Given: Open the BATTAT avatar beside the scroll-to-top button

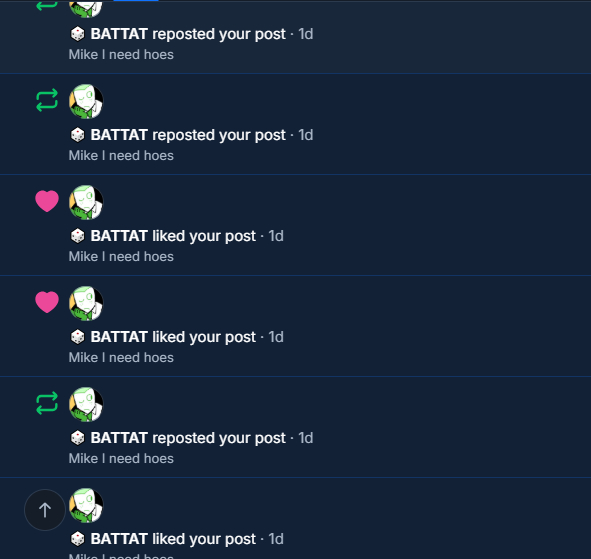Looking at the screenshot, I should (x=86, y=506).
